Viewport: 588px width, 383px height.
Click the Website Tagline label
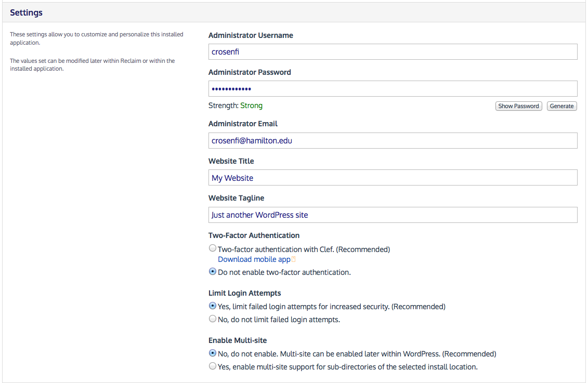(x=236, y=198)
